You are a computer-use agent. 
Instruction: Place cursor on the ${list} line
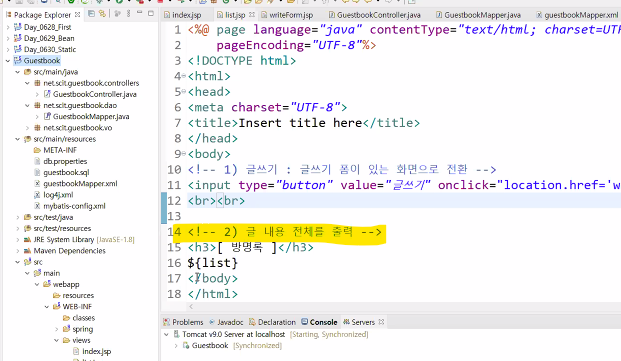213,263
